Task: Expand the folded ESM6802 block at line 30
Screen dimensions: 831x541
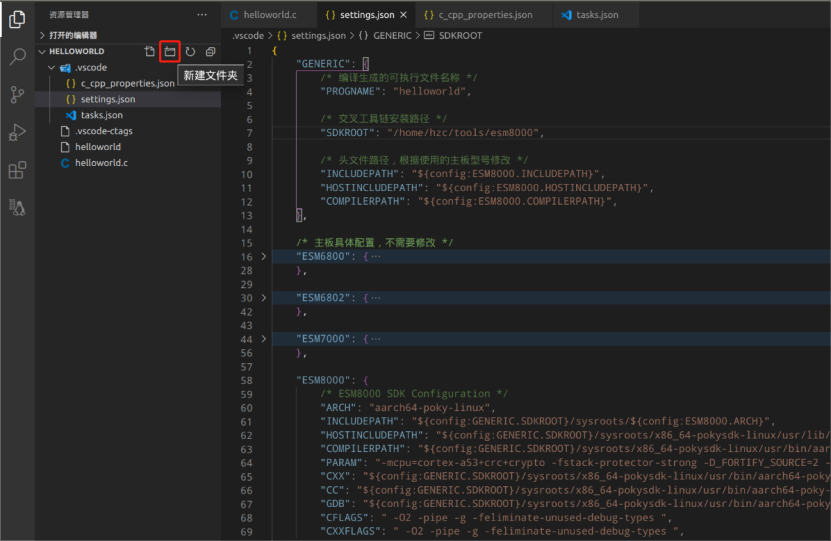Action: point(263,298)
